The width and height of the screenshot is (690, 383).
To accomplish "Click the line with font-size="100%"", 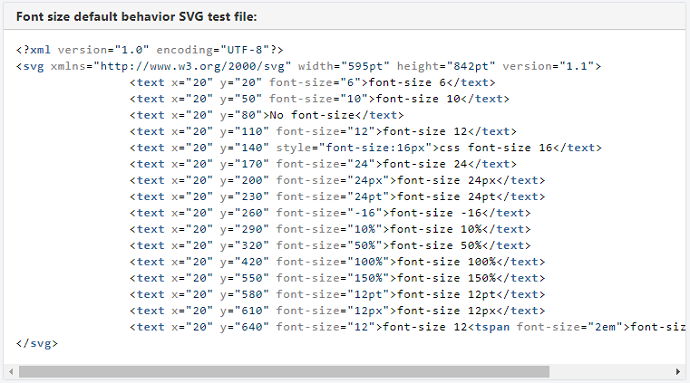I will 337,261.
